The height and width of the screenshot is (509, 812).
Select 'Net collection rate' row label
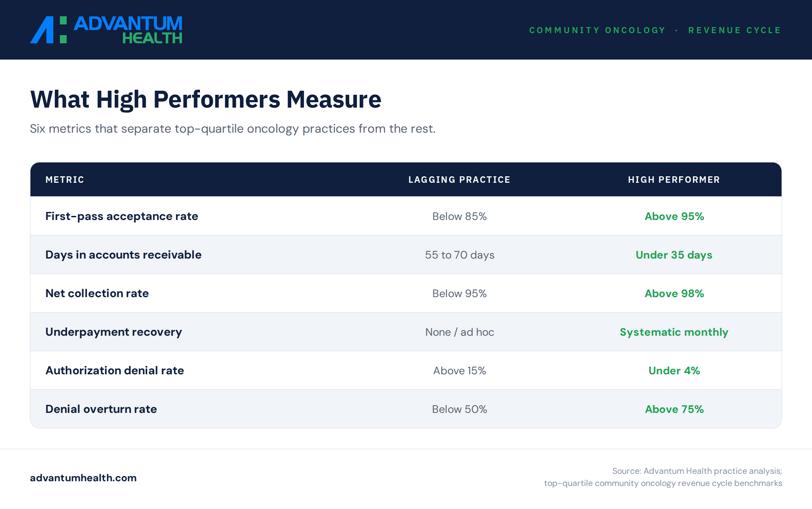click(x=97, y=293)
